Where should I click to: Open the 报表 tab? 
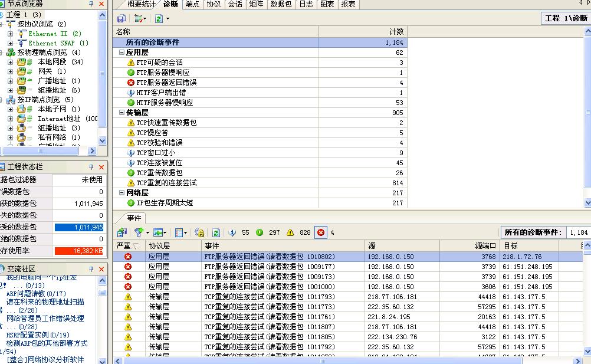point(348,4)
